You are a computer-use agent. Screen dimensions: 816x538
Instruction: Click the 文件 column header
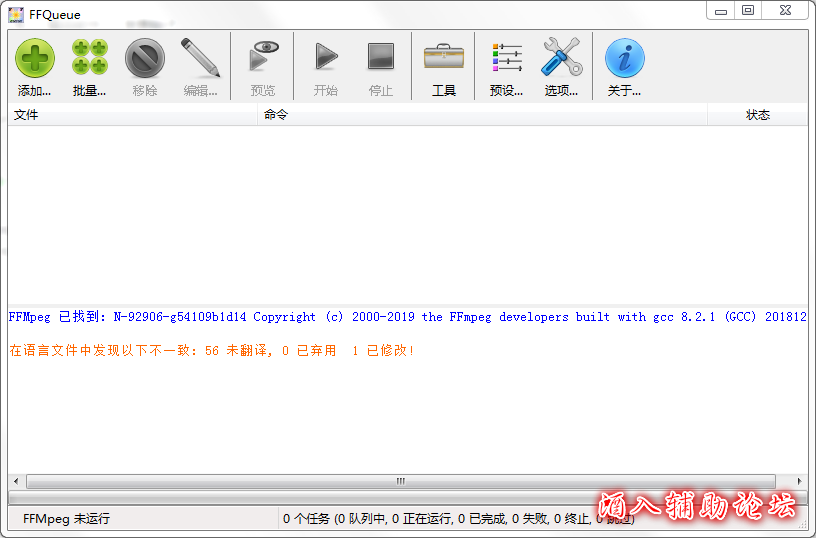(130, 115)
